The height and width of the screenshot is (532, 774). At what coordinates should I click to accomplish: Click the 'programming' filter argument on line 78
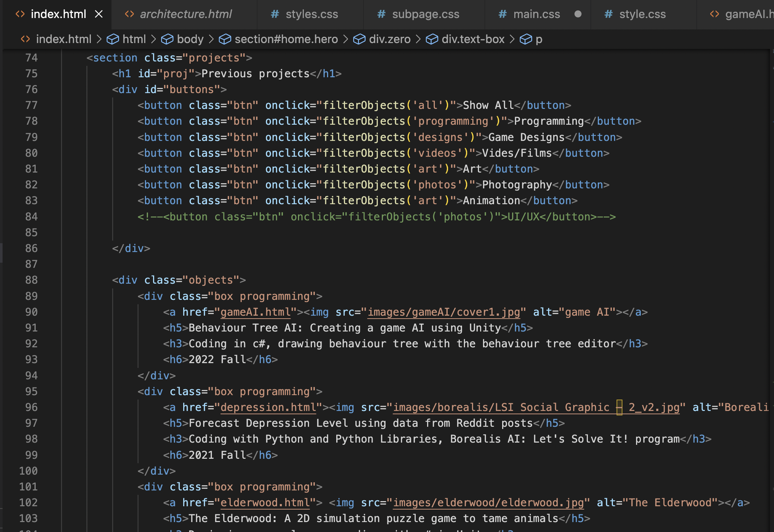[453, 121]
